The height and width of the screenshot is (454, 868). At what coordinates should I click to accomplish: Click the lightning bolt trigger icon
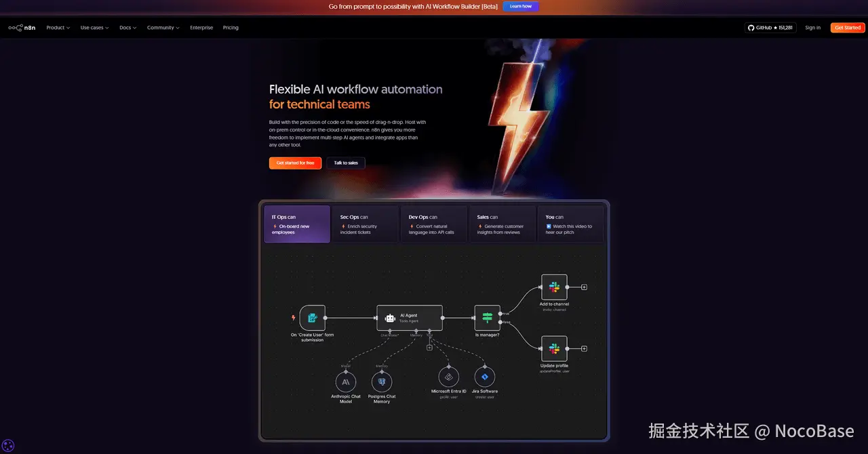pos(294,317)
